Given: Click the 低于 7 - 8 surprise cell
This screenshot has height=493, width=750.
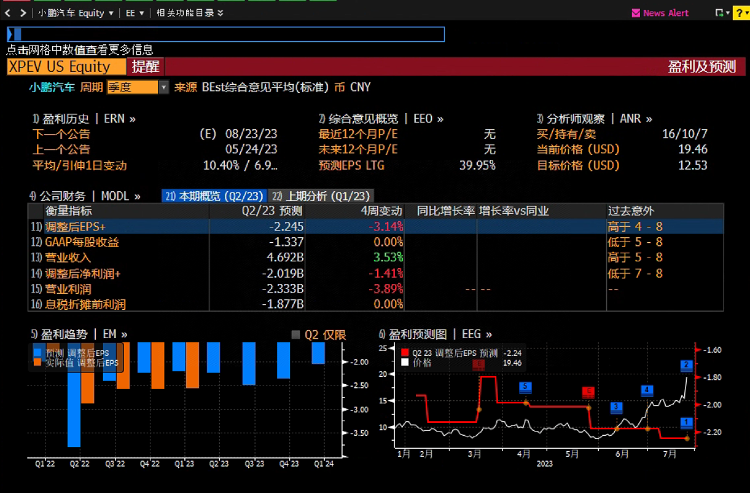Looking at the screenshot, I should point(635,274).
